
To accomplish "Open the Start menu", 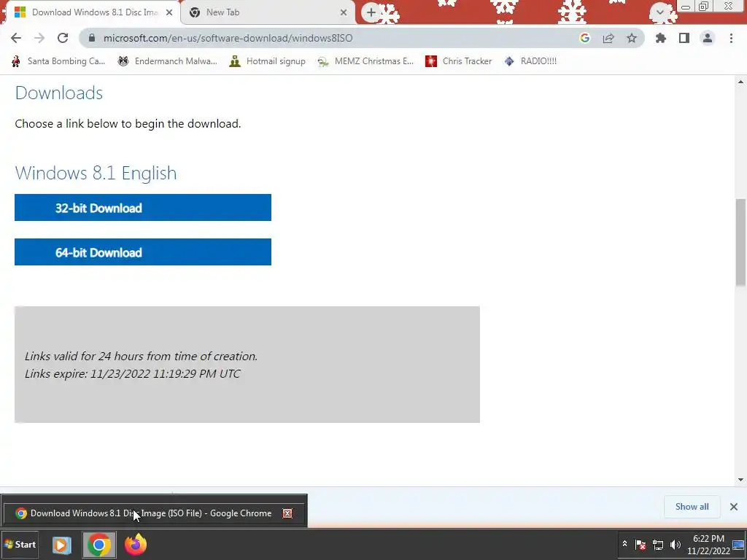I will 20,544.
